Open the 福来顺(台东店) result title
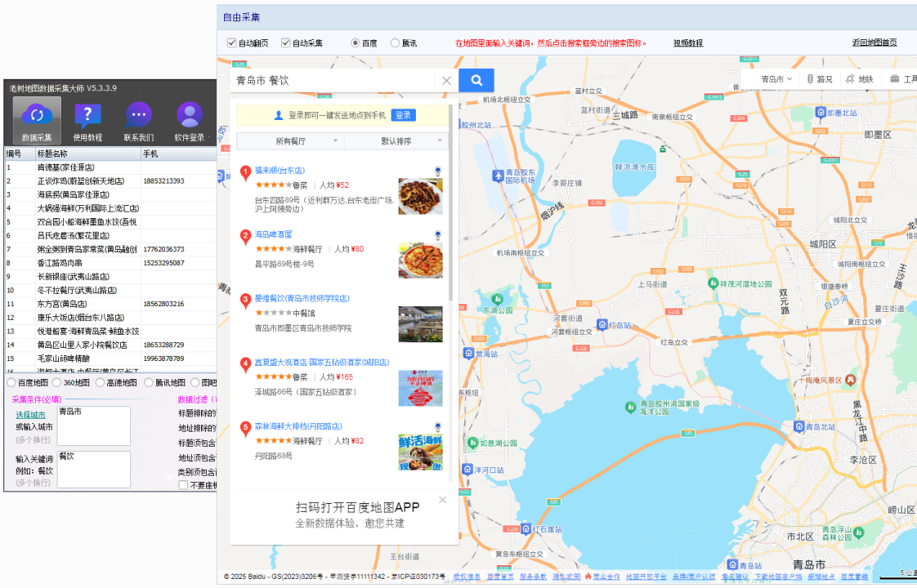Viewport: 917px width, 588px height. [x=280, y=171]
